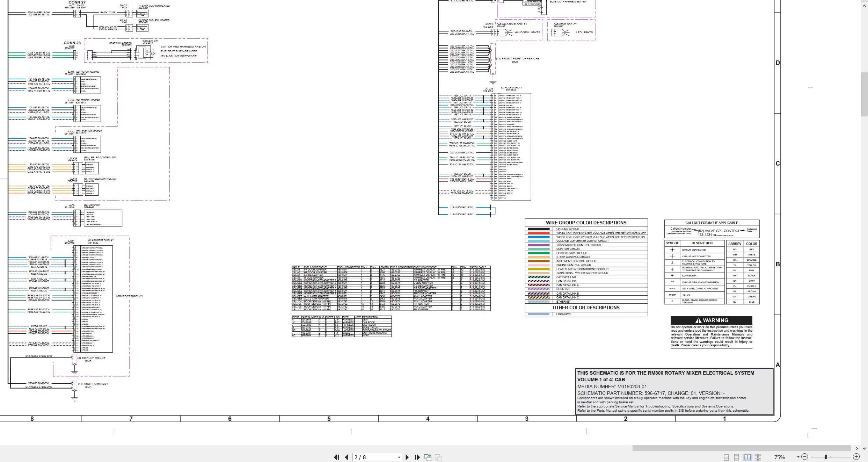Click the WIRE GROUP COLOR DESCRIPTIONS heading
Screen dimensions: 868x462
(586, 223)
